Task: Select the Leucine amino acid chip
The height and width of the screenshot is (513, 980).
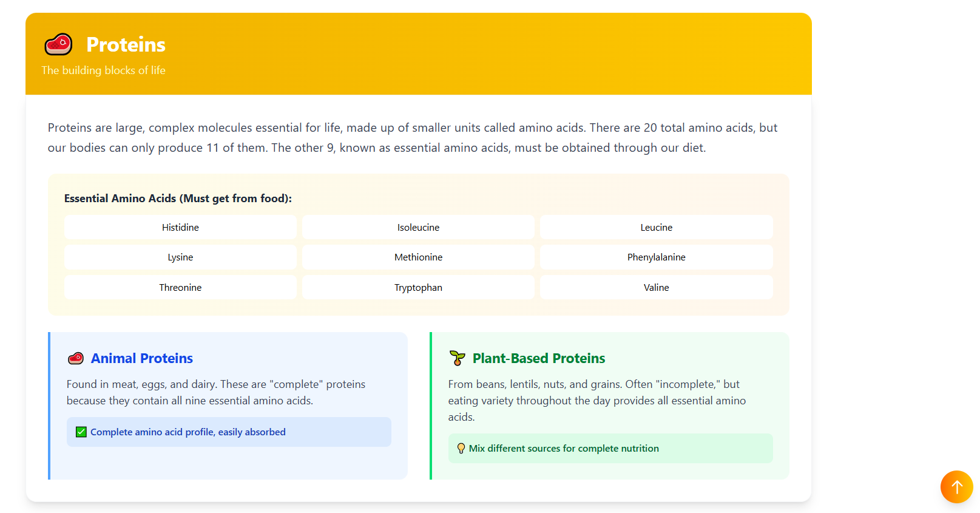Action: [656, 227]
